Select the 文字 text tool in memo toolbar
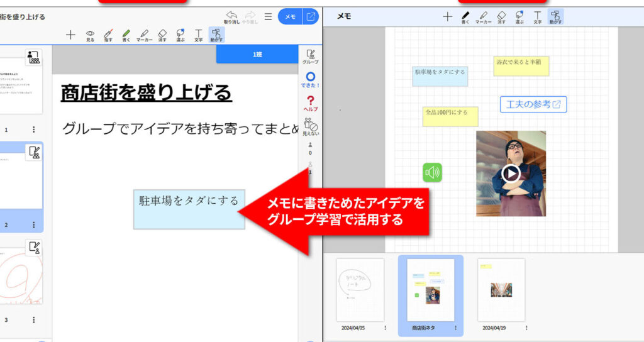Screen dimensions: 644x342 [538, 17]
